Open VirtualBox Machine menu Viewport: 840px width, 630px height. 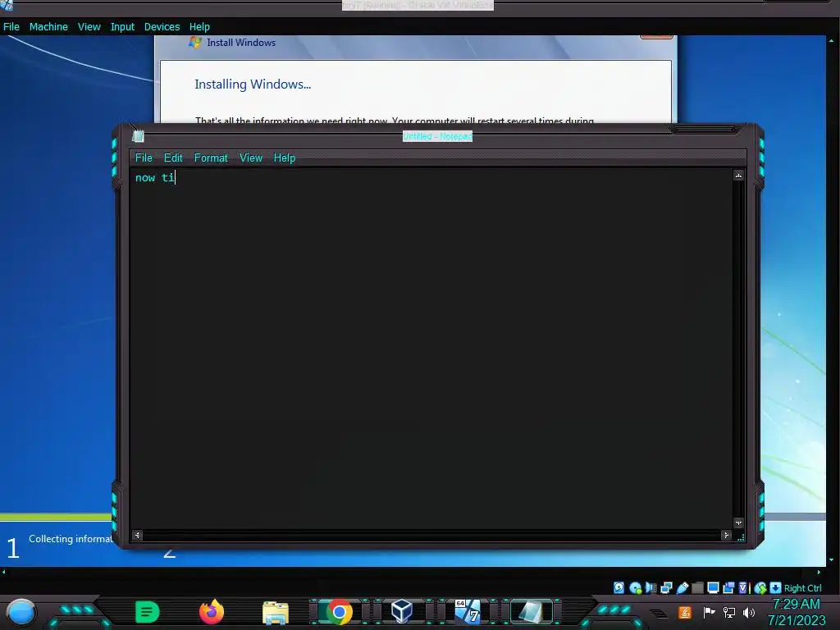[x=48, y=27]
